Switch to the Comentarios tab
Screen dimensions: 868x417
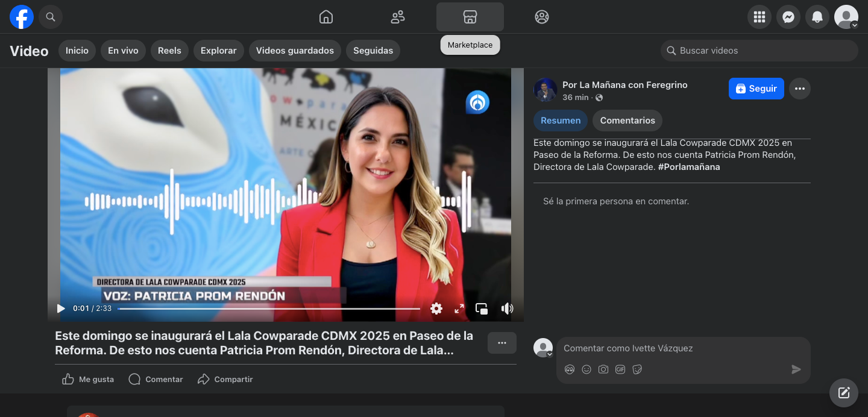pyautogui.click(x=627, y=121)
